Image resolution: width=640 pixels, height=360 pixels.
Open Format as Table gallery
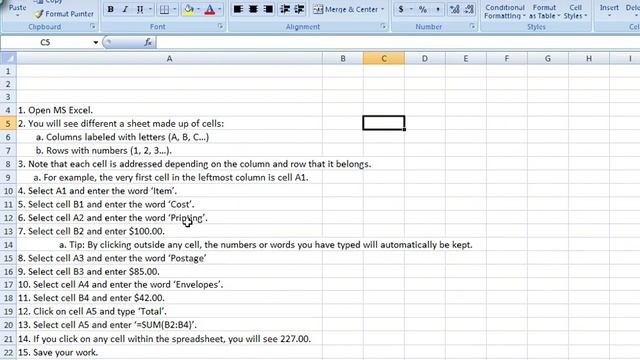click(544, 11)
